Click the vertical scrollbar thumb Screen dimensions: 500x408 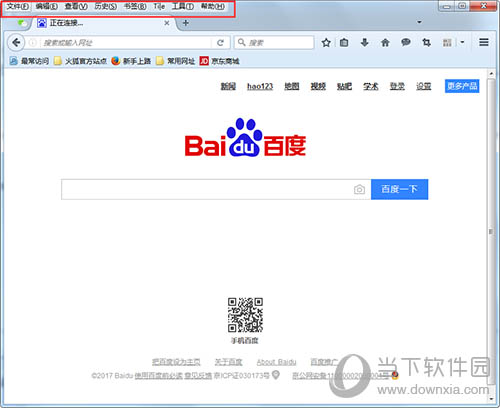[x=491, y=231]
